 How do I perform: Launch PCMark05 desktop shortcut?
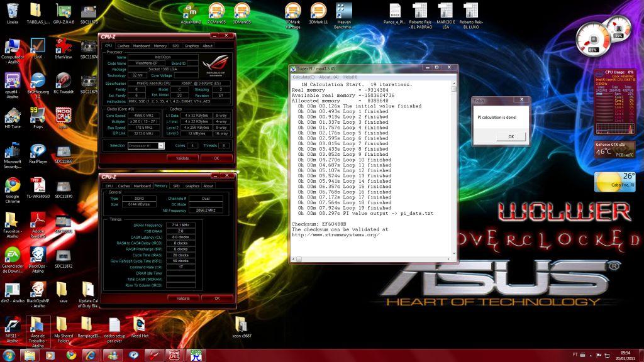(216, 14)
